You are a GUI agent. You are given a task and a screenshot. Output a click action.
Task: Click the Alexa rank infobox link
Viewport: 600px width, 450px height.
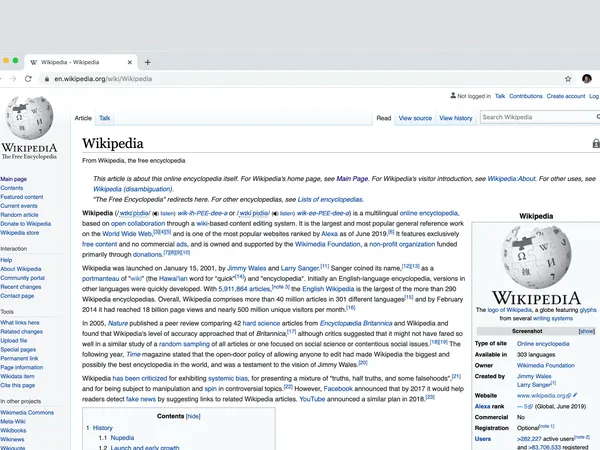489,406
